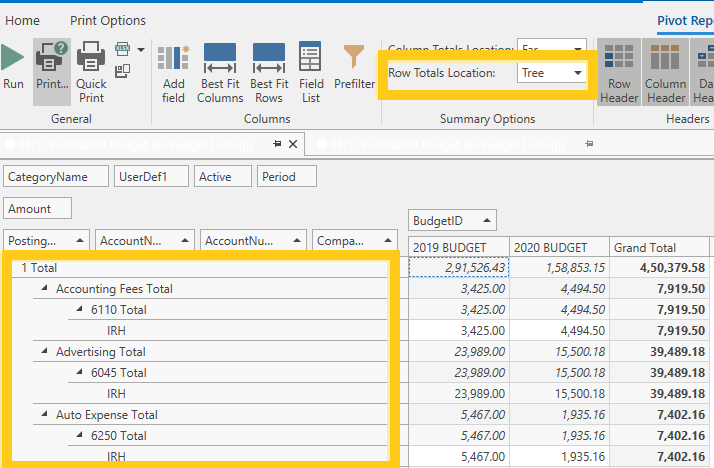The image size is (714, 468).
Task: Open the Field List
Action: click(x=311, y=72)
